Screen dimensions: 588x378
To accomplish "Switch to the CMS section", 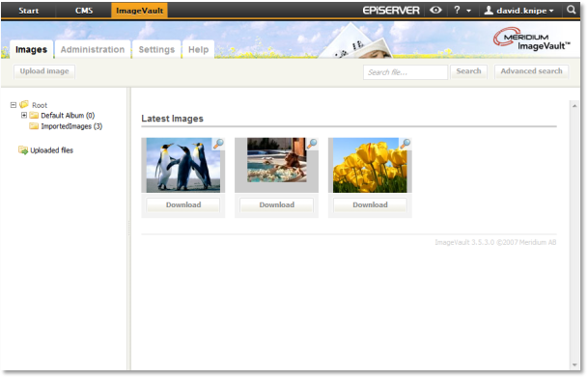I will 84,11.
